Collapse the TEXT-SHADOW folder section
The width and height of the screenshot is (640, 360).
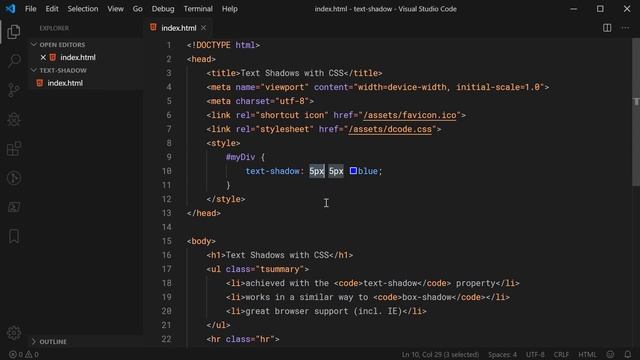[34, 70]
